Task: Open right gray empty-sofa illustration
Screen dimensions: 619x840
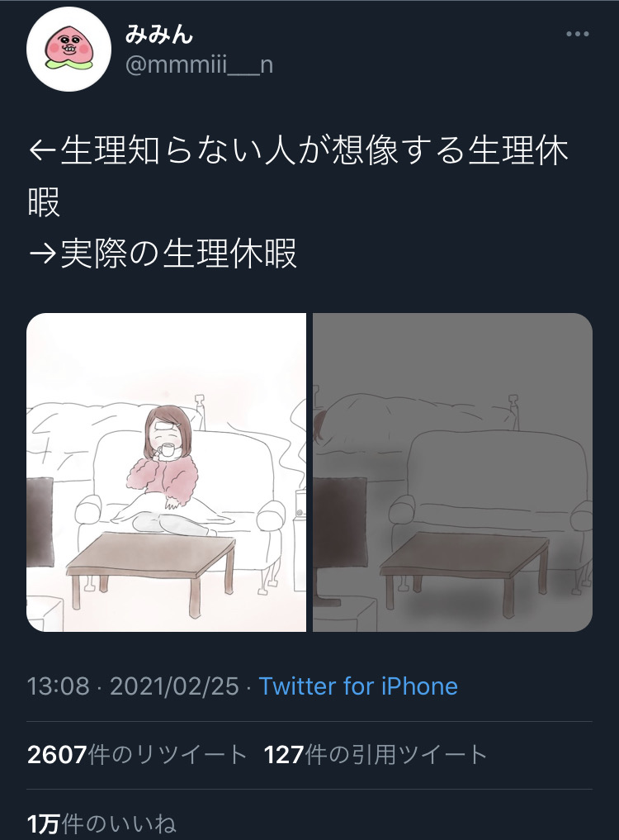Action: point(452,472)
